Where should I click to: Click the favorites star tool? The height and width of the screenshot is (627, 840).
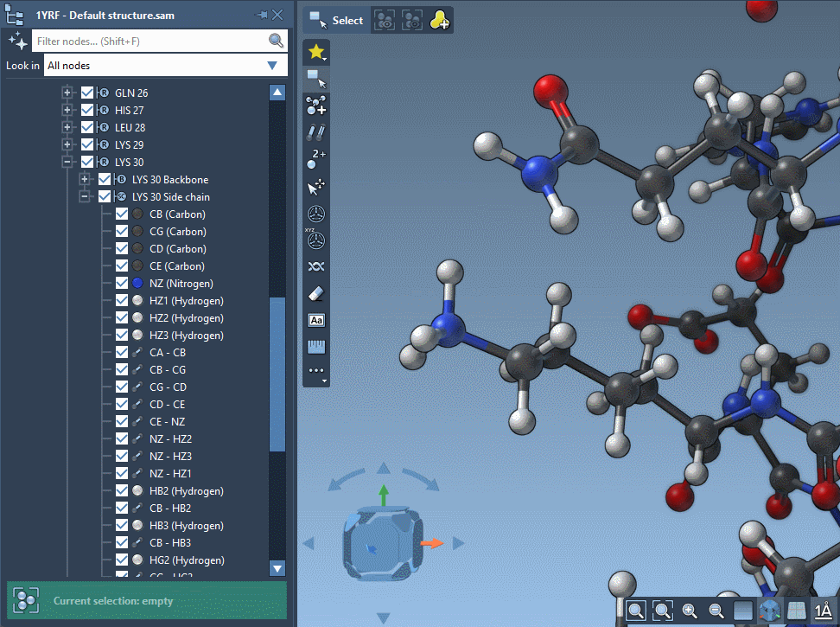315,52
